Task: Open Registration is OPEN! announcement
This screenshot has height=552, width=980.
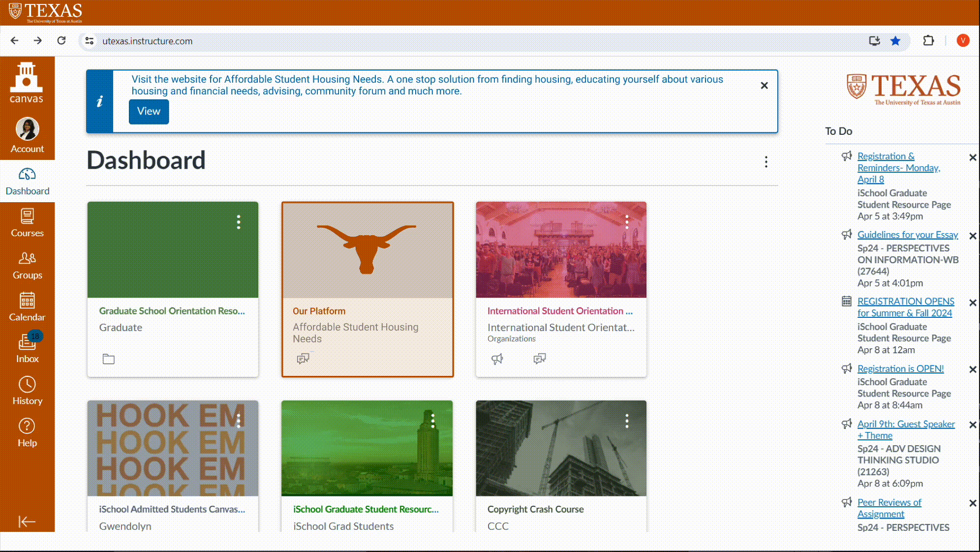Action: click(x=900, y=368)
